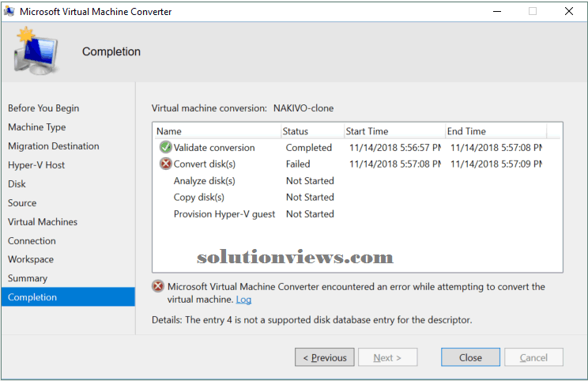The width and height of the screenshot is (588, 381).
Task: Sort by the Name column header
Action: tap(217, 131)
